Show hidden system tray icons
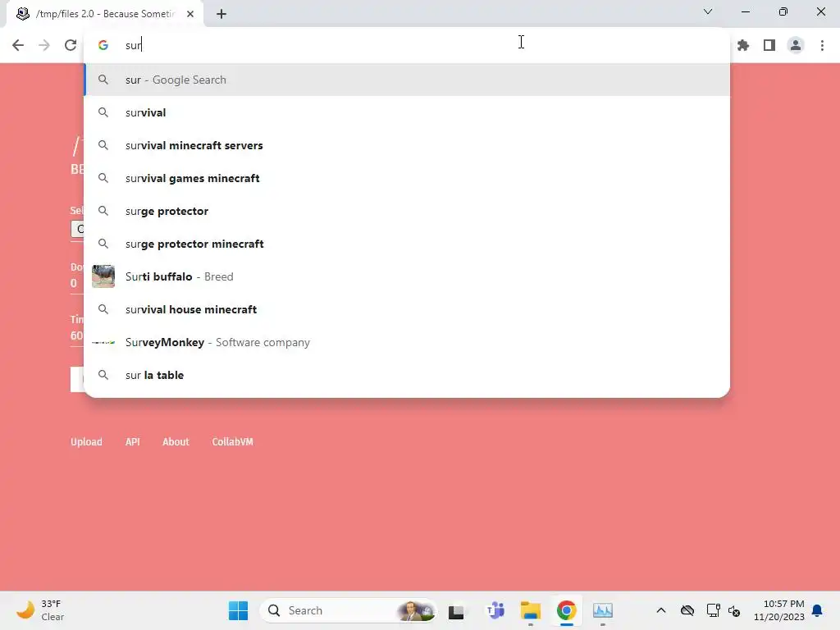This screenshot has width=840, height=630. click(x=661, y=610)
